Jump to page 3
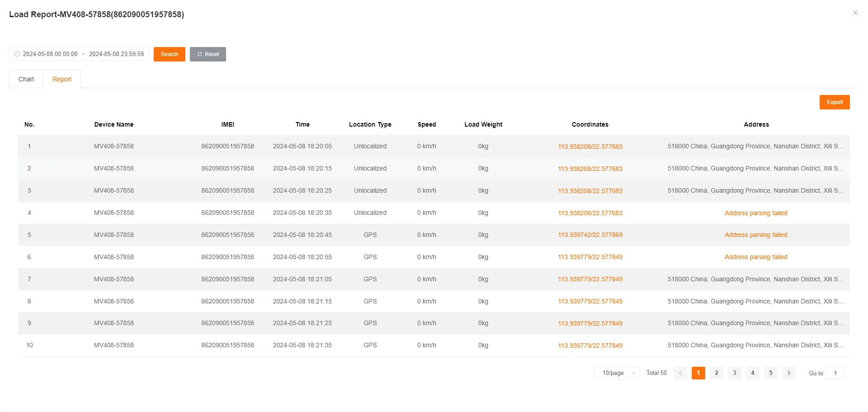Screen dimensions: 868x412 tap(734, 373)
